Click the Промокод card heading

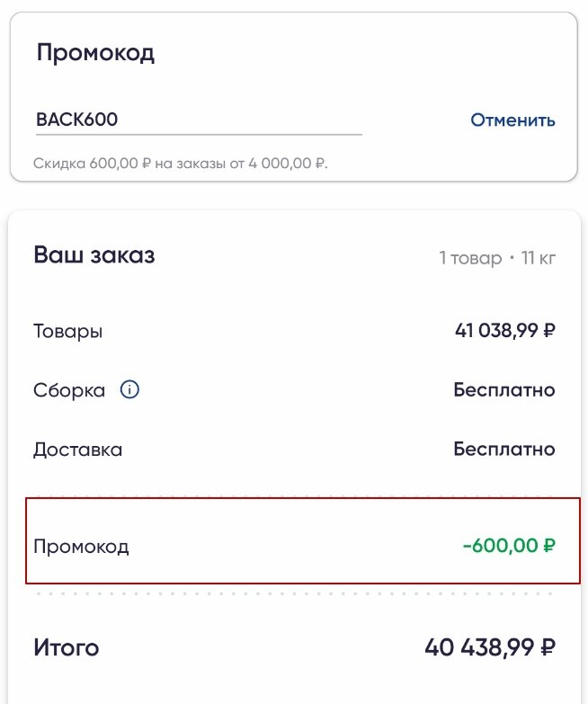(x=95, y=52)
